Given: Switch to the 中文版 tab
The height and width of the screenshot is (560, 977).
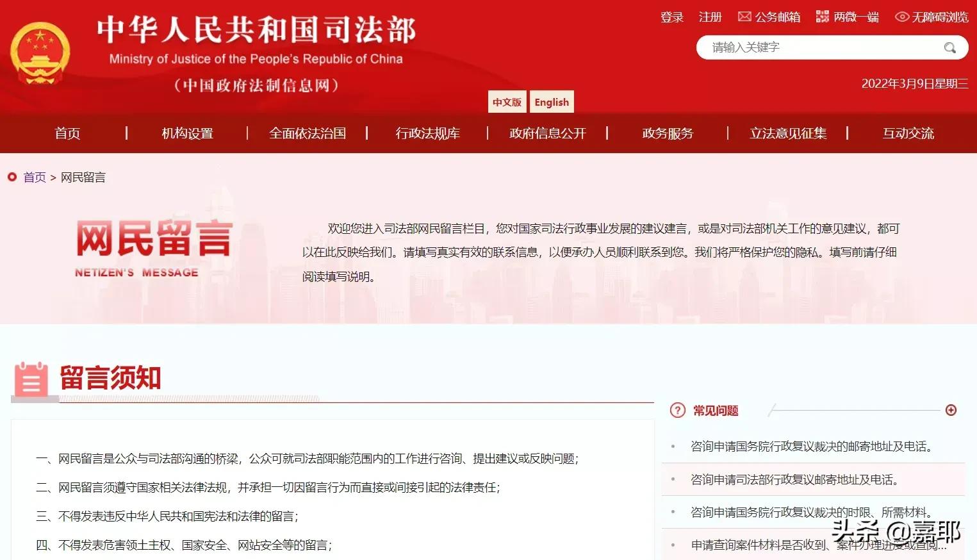Looking at the screenshot, I should [507, 101].
